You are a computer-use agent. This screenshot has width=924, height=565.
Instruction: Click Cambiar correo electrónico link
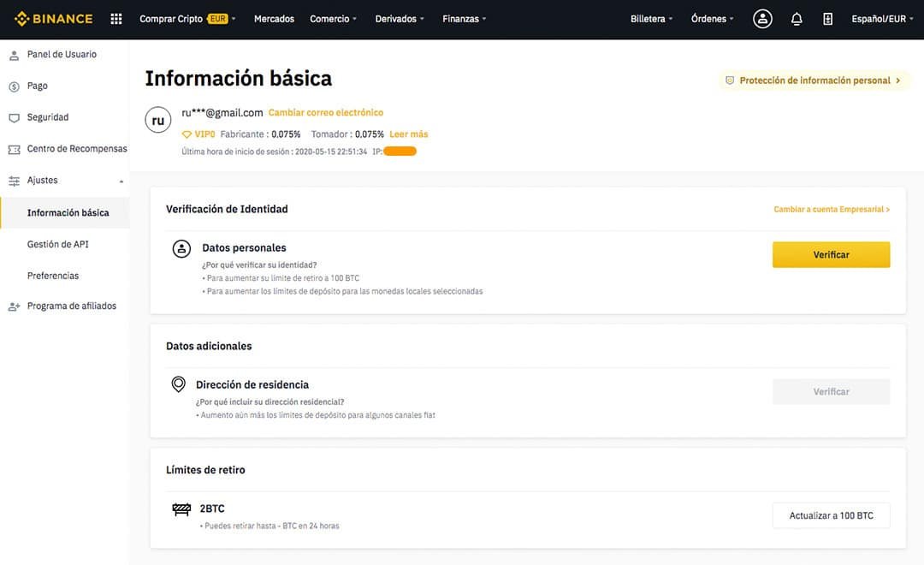pos(326,113)
